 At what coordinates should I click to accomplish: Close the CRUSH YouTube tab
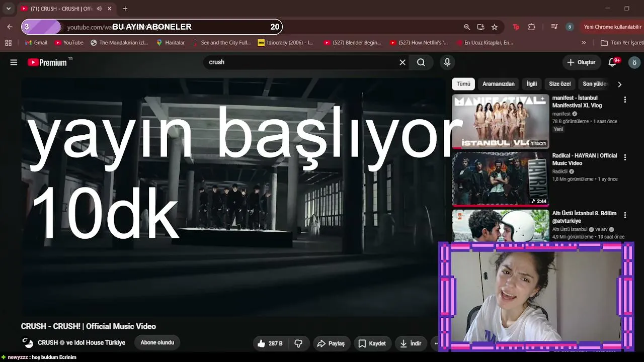pyautogui.click(x=109, y=9)
